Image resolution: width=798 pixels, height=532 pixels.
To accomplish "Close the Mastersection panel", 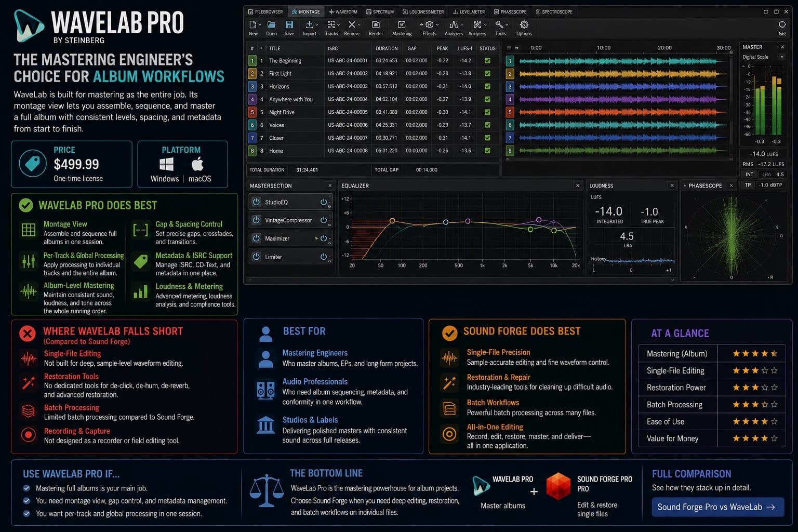I will pyautogui.click(x=330, y=185).
